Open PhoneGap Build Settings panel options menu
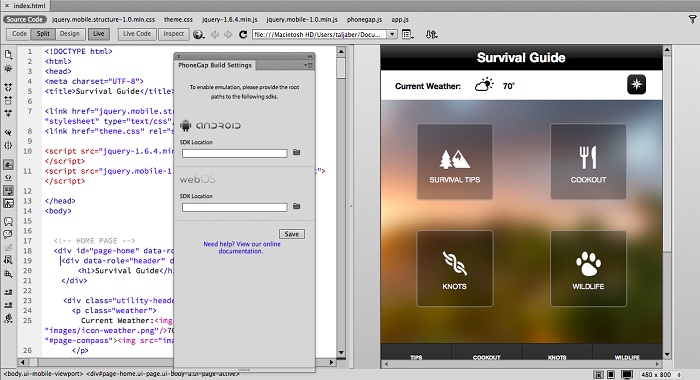 [x=308, y=65]
